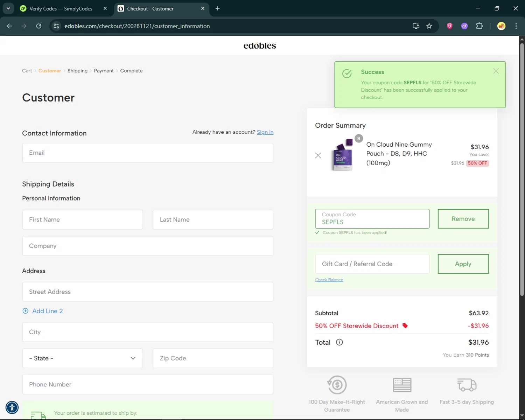Click the Total amount $31.96

coord(478,342)
